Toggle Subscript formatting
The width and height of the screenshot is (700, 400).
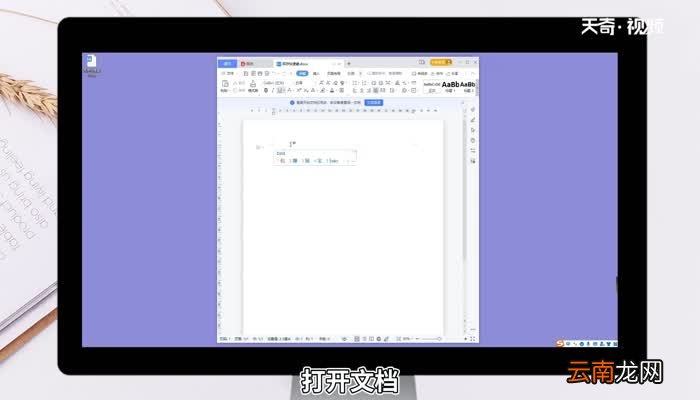(x=306, y=90)
